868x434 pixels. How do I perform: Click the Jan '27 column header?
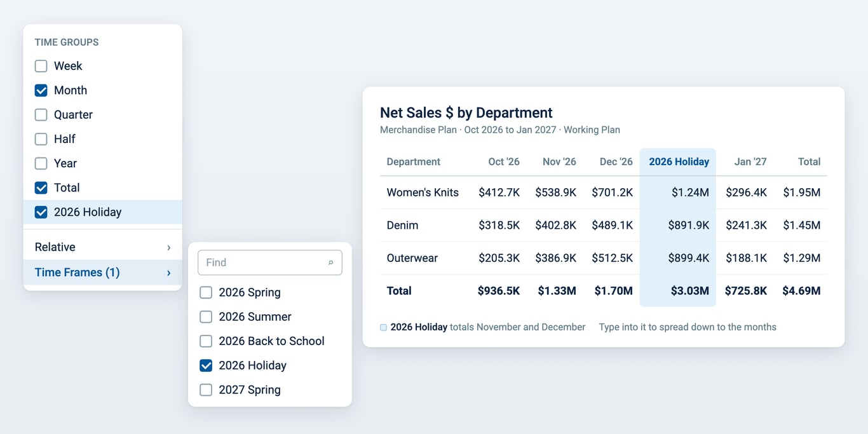(750, 161)
